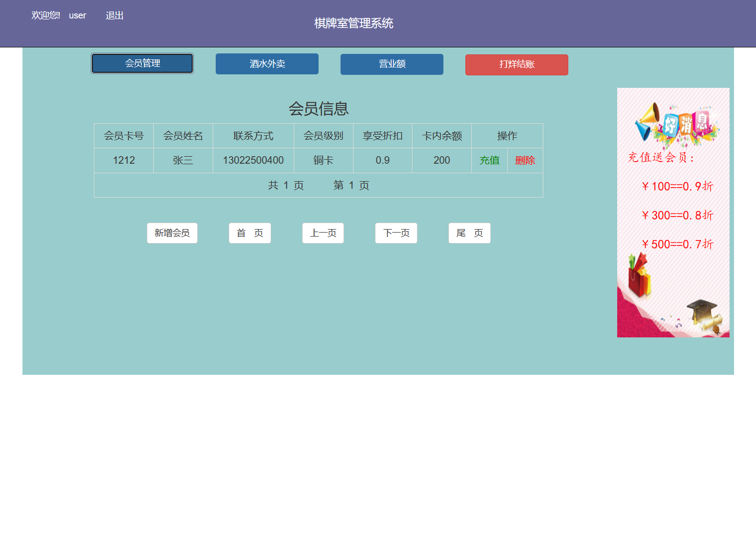This screenshot has width=756, height=554.
Task: Click the phone number 13022500400 cell
Action: click(253, 160)
